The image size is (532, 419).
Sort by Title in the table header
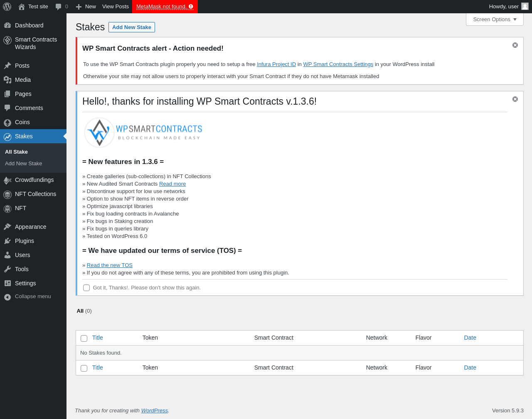point(98,338)
